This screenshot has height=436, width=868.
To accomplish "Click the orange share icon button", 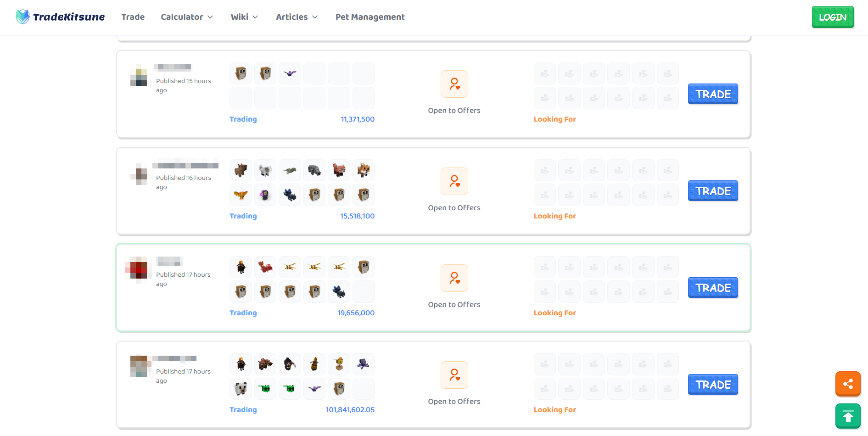I will pos(848,384).
